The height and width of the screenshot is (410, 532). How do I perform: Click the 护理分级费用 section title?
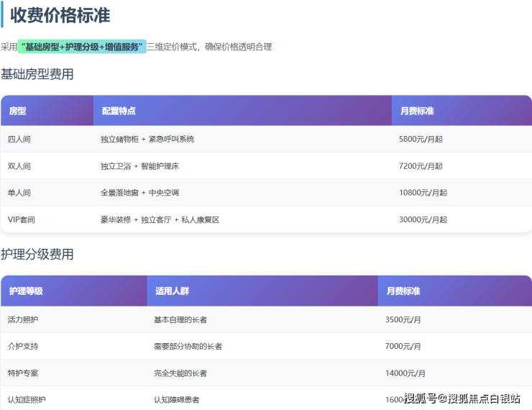37,254
